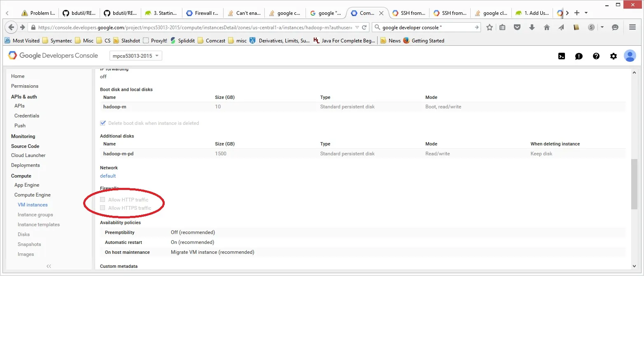
Task: Open a new tab with plus icon
Action: pos(577,13)
